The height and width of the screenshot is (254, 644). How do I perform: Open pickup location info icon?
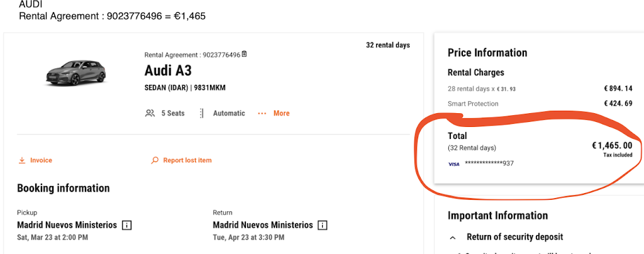click(127, 225)
